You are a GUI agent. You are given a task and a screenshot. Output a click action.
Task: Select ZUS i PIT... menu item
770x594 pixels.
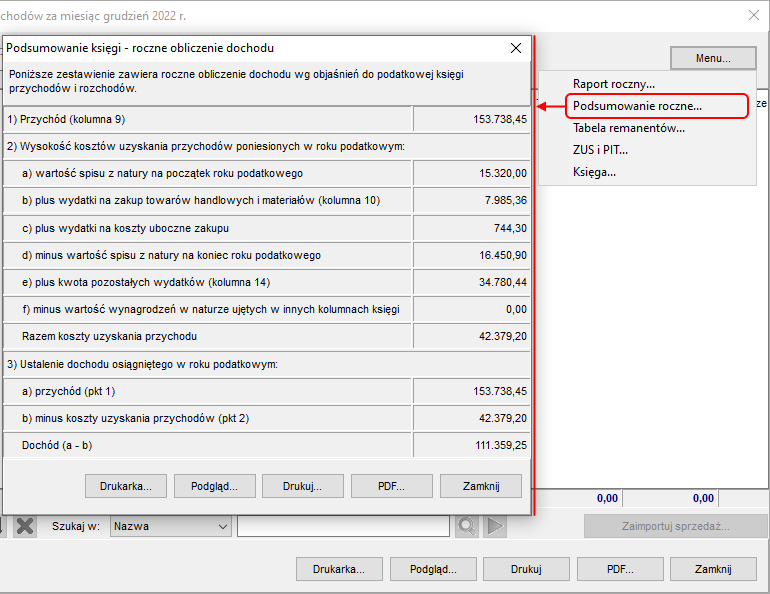[600, 150]
